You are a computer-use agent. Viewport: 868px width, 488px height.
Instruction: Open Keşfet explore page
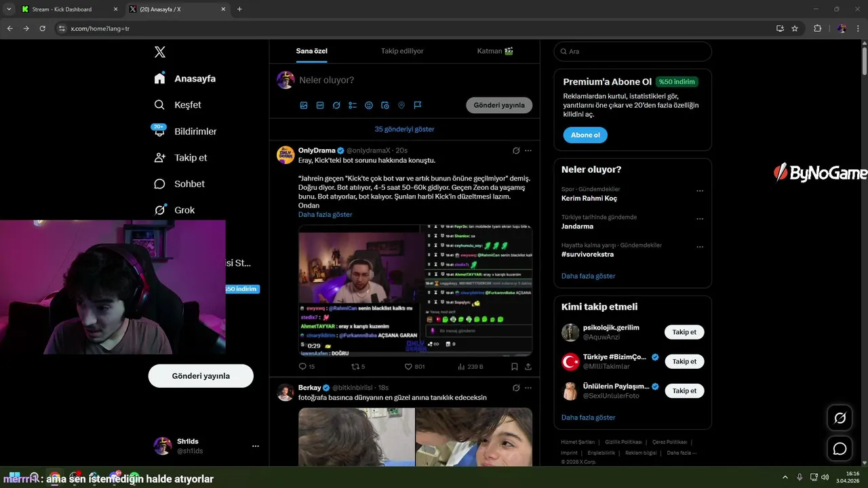(178, 105)
